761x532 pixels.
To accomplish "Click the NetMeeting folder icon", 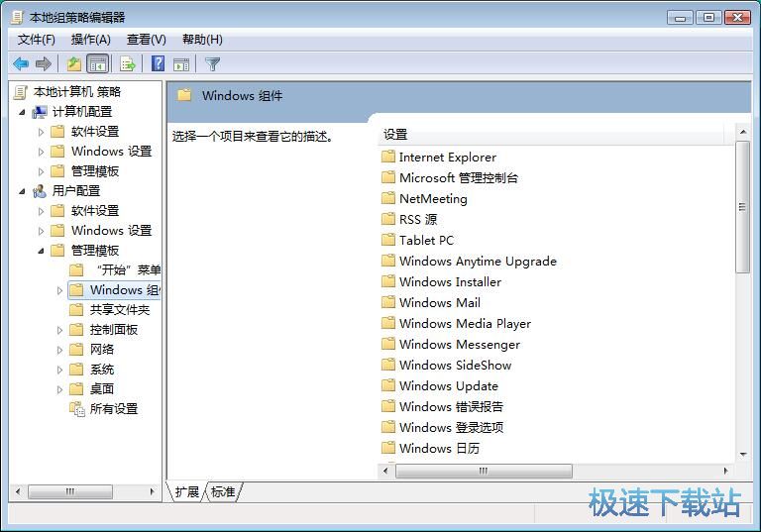I will click(x=387, y=198).
